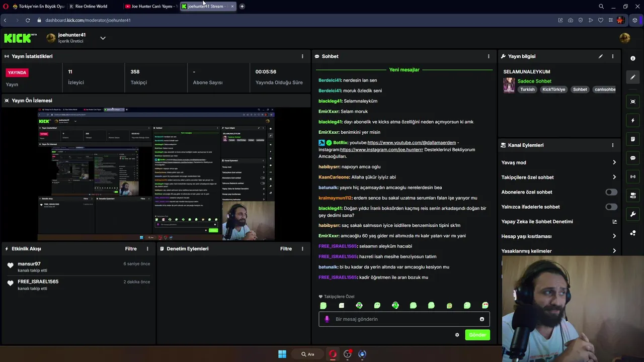Close the joehunter41 Stream tab

tap(232, 7)
